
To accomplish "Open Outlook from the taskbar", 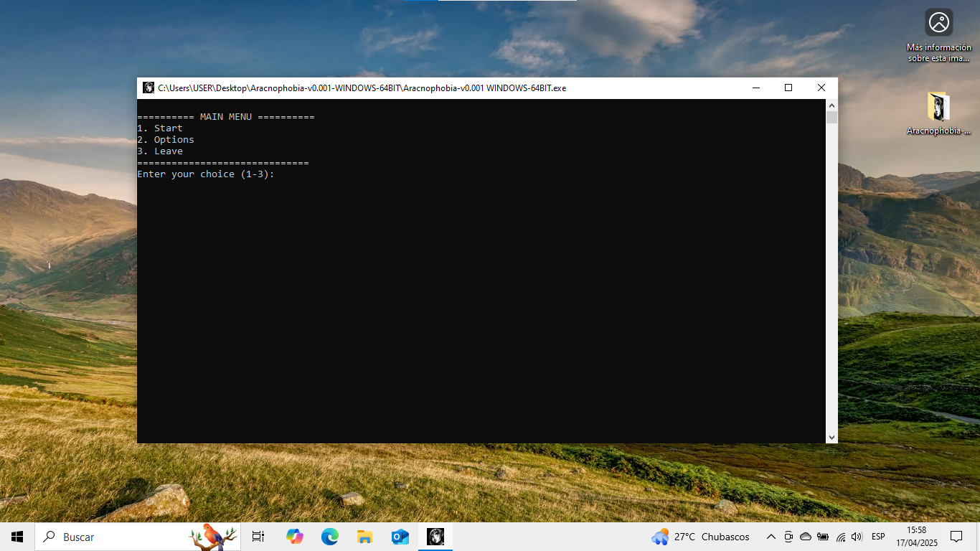I will (x=400, y=537).
